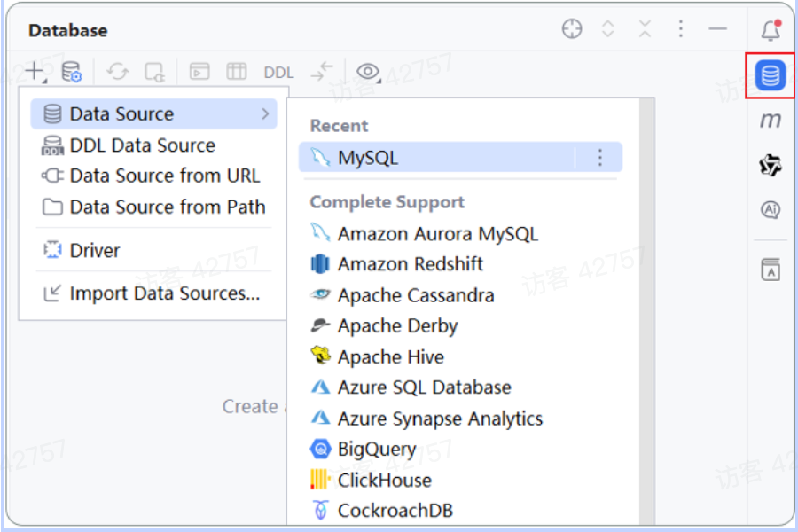This screenshot has height=532, width=798.
Task: Click the crosshair select-opened-file icon
Action: pos(572,29)
